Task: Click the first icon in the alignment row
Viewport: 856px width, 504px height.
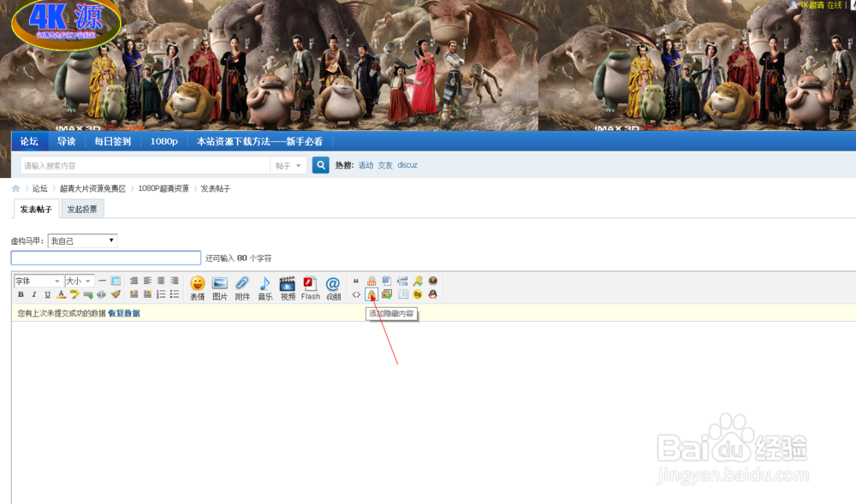Action: 134,281
